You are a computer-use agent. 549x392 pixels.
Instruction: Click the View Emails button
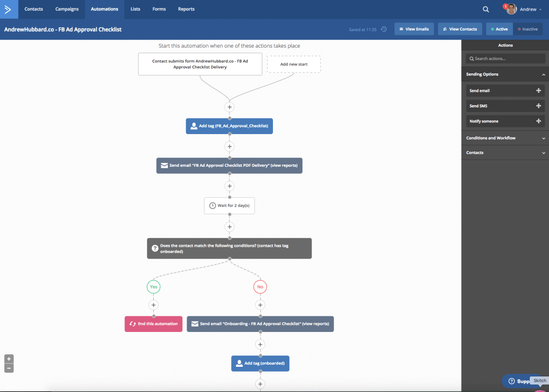[414, 29]
